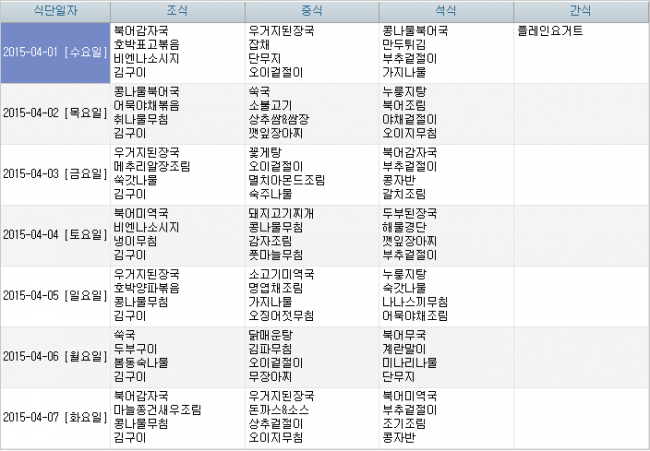Click the 2015-04-02 [목요일] date cell

click(x=54, y=112)
